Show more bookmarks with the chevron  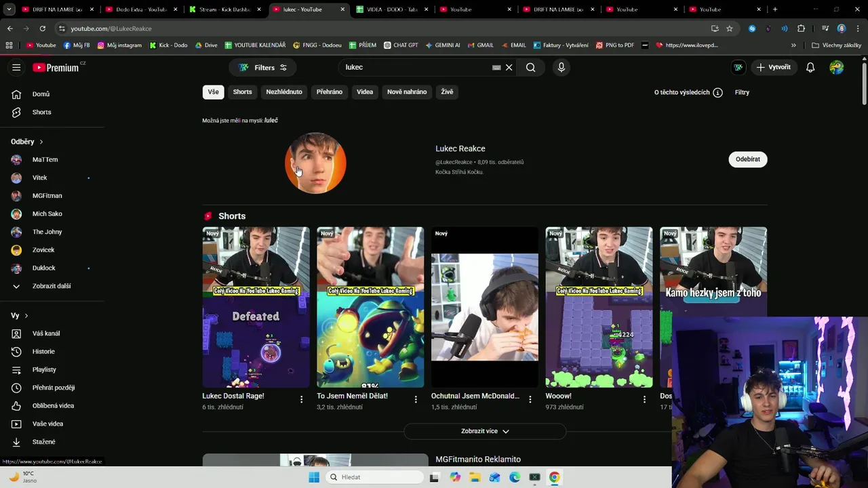pos(793,45)
